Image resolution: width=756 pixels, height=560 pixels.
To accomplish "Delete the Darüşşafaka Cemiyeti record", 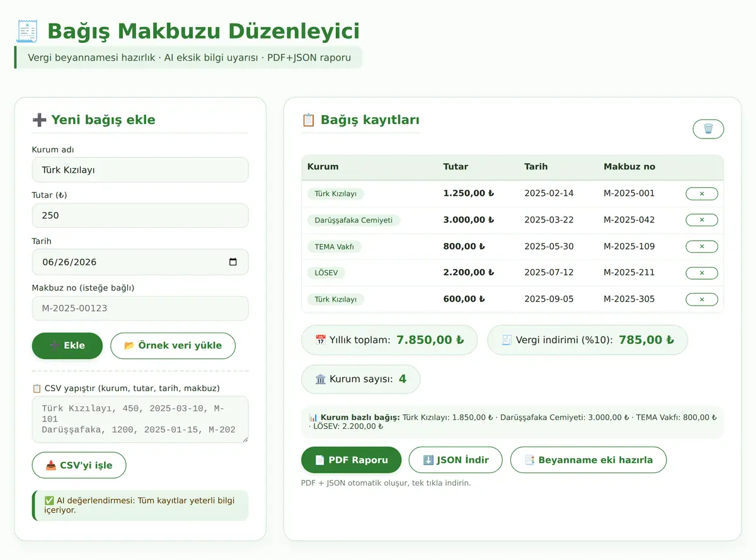I will coord(702,220).
